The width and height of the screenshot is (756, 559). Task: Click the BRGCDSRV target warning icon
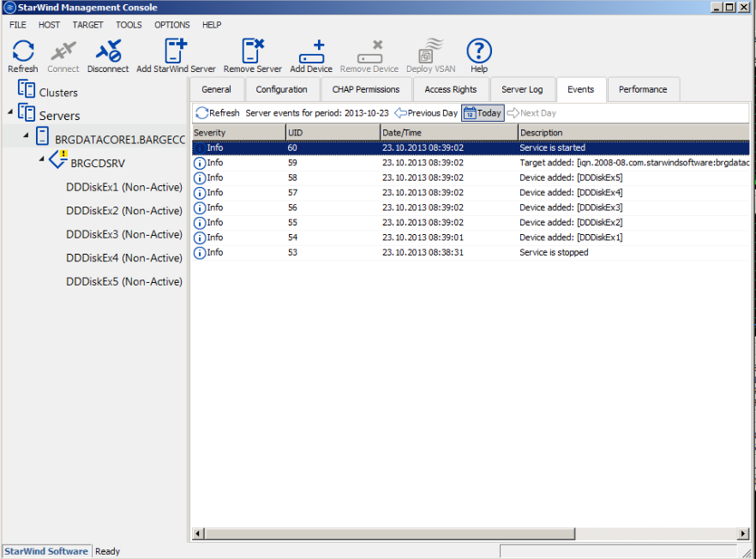click(58, 159)
